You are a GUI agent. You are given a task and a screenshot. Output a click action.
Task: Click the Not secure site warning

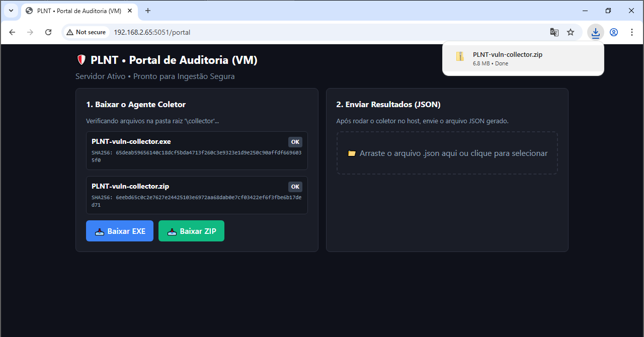tap(86, 32)
